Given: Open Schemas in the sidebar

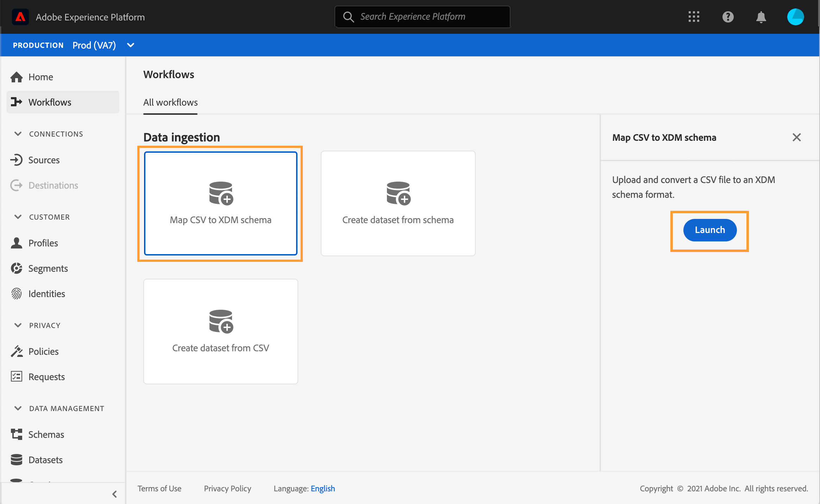Looking at the screenshot, I should click(x=46, y=435).
